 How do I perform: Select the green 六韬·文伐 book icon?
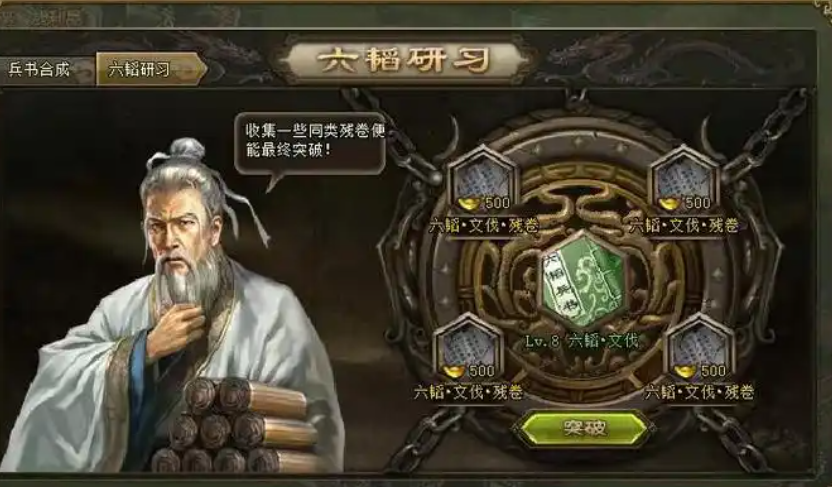click(584, 280)
